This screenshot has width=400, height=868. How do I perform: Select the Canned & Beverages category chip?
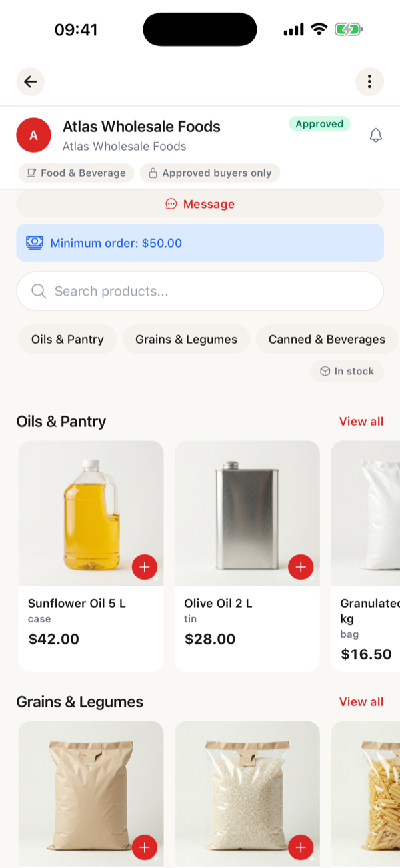(327, 339)
